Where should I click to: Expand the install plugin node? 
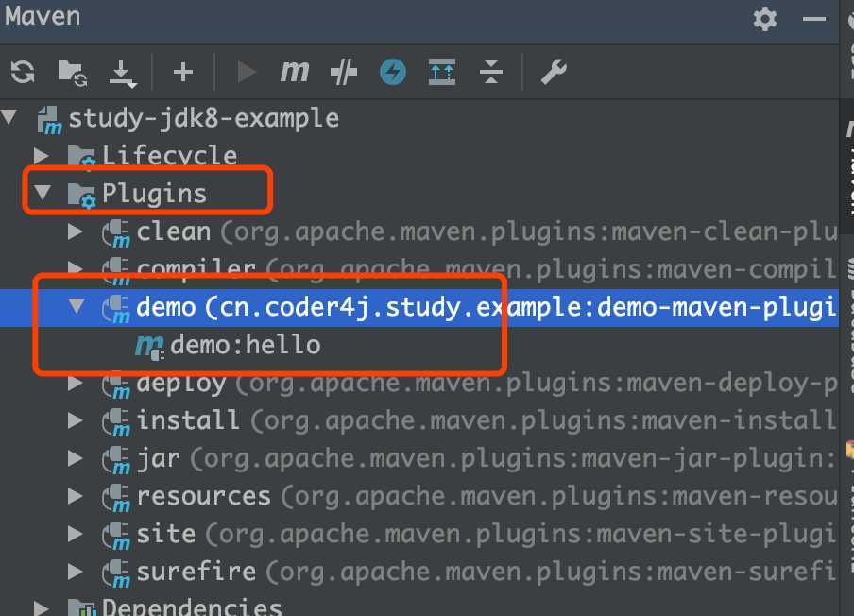(x=76, y=419)
